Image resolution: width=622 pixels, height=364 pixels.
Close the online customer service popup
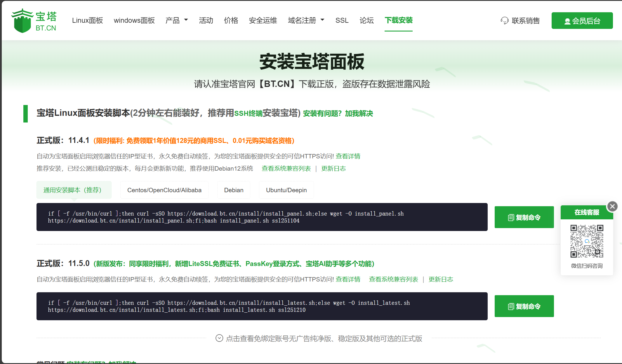[x=612, y=206]
